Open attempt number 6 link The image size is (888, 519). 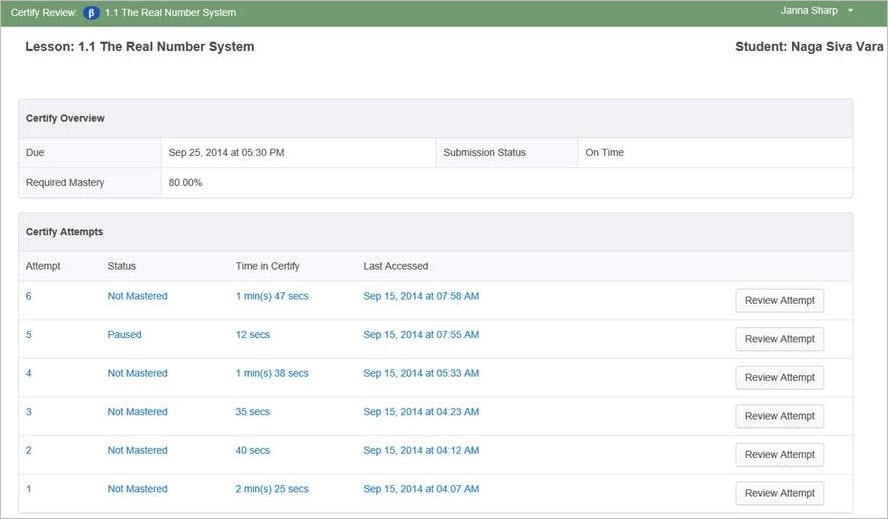coord(29,296)
